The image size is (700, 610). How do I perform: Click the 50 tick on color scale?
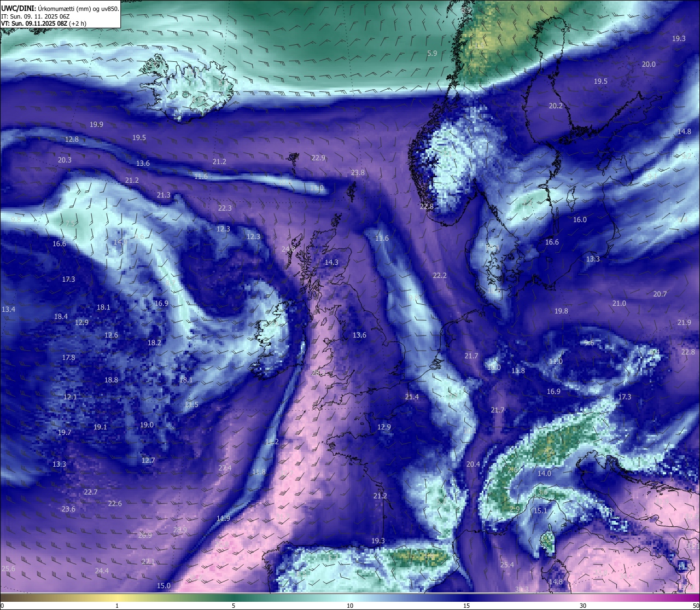click(696, 606)
